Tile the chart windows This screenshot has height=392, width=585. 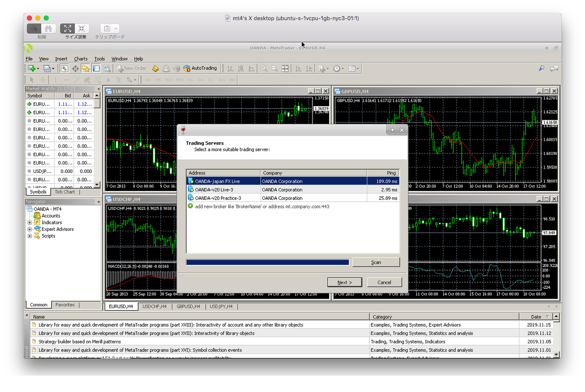[285, 69]
